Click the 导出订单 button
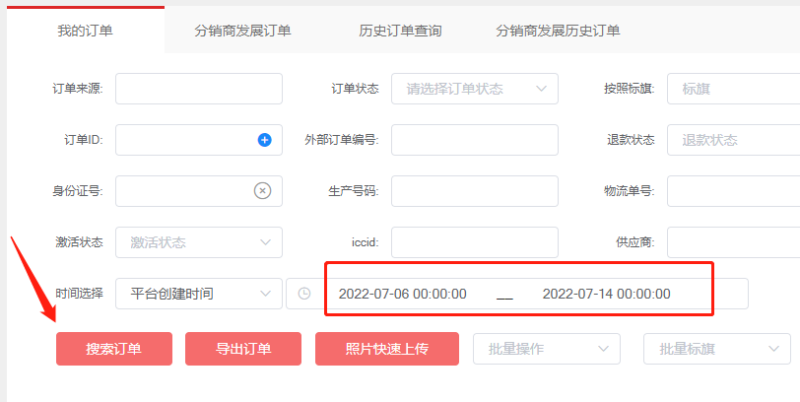The image size is (800, 402). click(243, 349)
